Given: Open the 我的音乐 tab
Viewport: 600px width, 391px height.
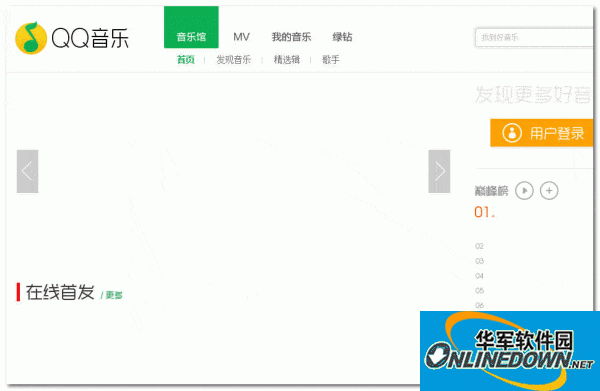Looking at the screenshot, I should 291,37.
